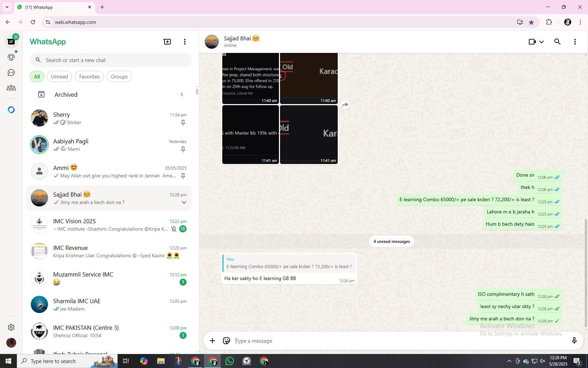Image resolution: width=588 pixels, height=368 pixels.
Task: Click the pin icon on Ammi chat
Action: pyautogui.click(x=183, y=176)
